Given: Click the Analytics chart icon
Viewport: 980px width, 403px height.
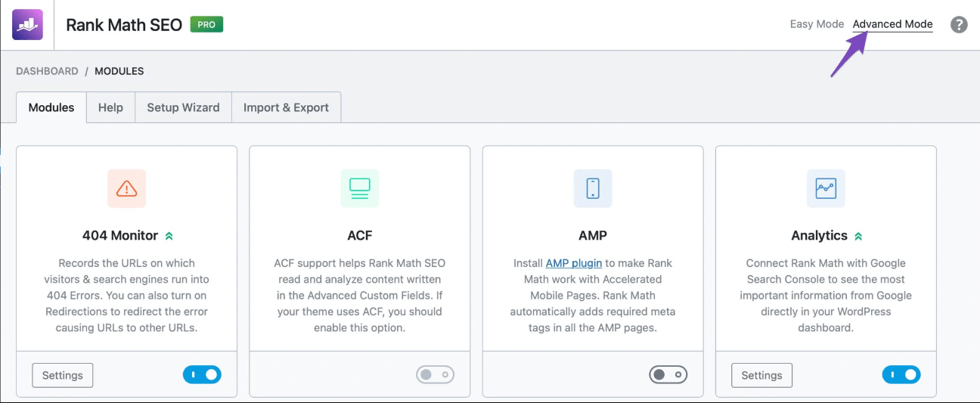Looking at the screenshot, I should (826, 188).
